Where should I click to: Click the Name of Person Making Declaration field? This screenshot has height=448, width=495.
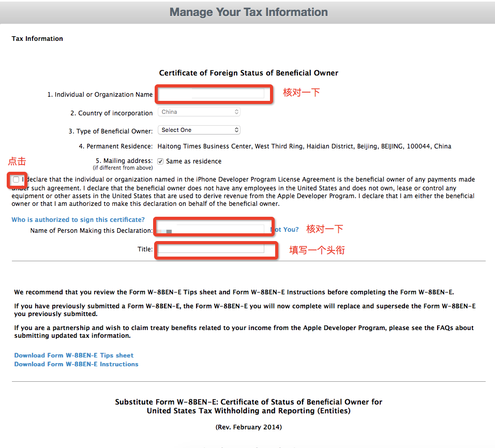click(x=211, y=230)
